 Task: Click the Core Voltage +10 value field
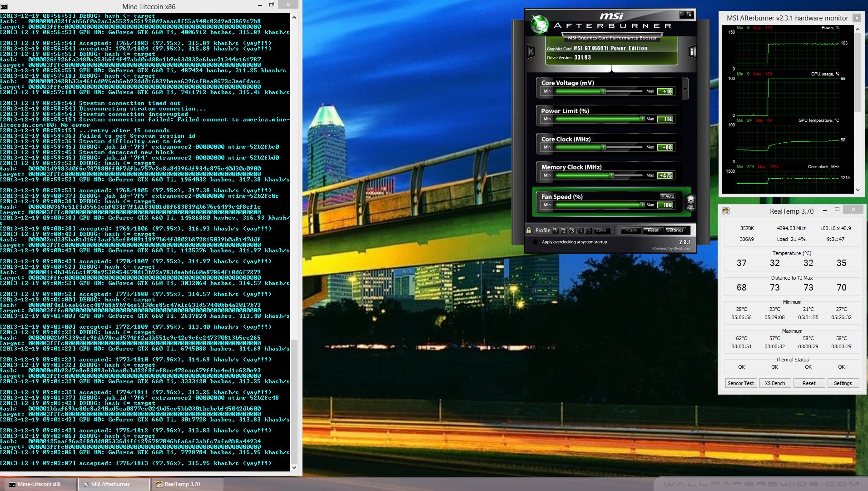pos(665,91)
